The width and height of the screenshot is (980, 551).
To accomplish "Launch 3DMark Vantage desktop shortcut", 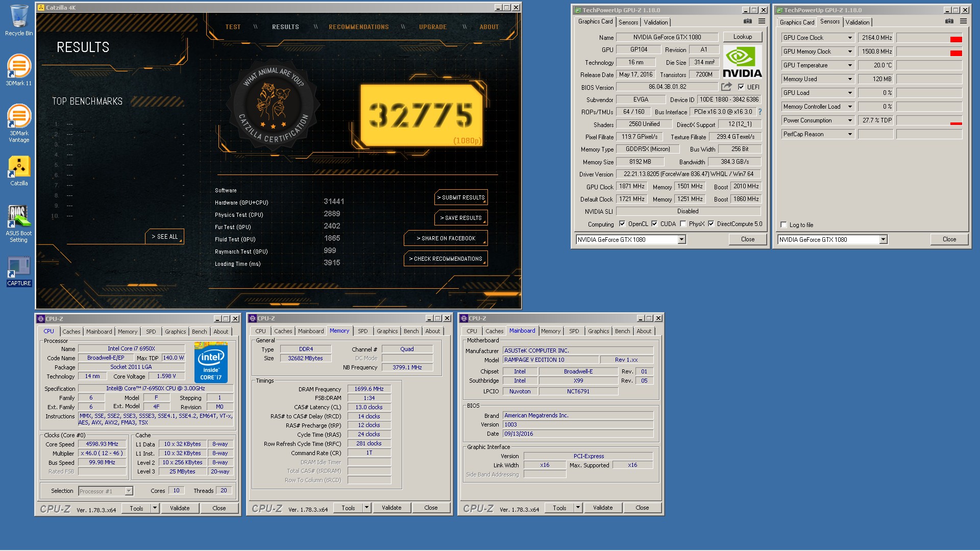I will tap(19, 123).
